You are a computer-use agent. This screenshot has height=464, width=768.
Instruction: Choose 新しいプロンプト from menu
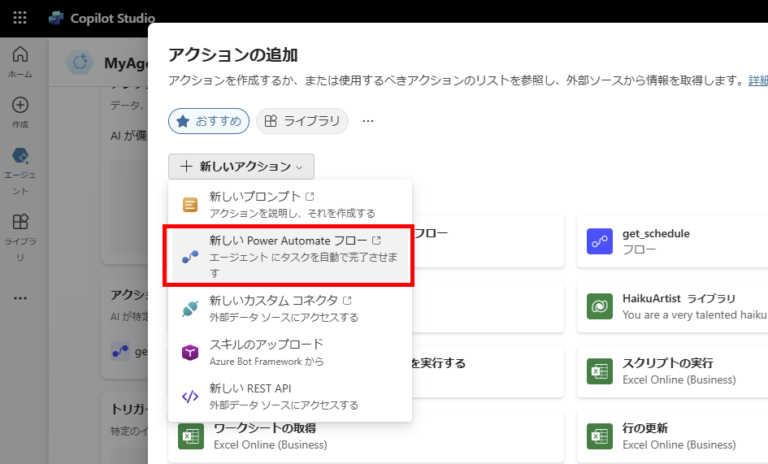pos(290,204)
